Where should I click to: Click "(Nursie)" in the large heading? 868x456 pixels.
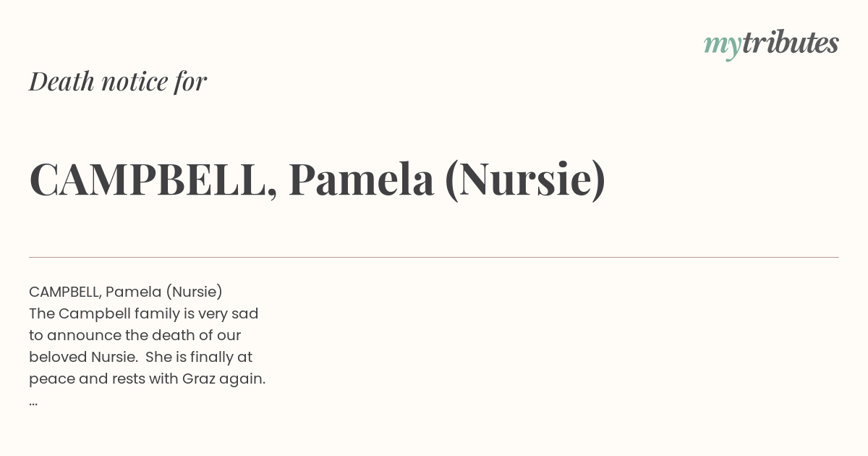tap(524, 180)
